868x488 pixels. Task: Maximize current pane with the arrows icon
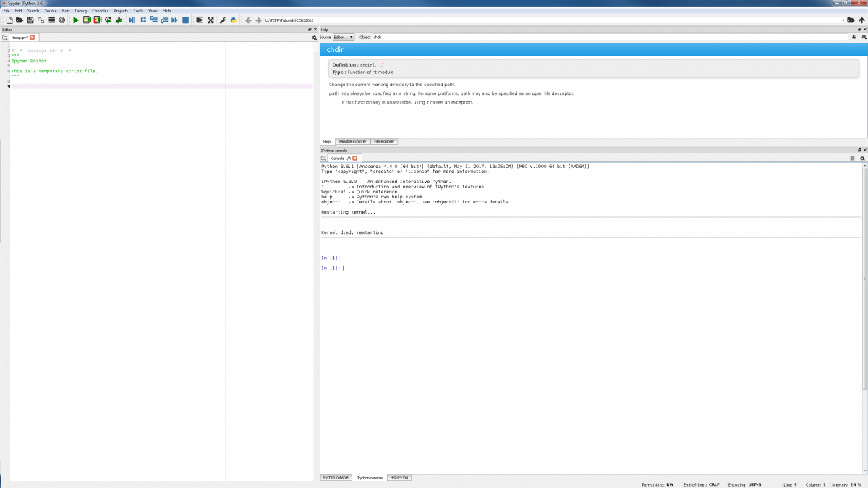click(210, 20)
